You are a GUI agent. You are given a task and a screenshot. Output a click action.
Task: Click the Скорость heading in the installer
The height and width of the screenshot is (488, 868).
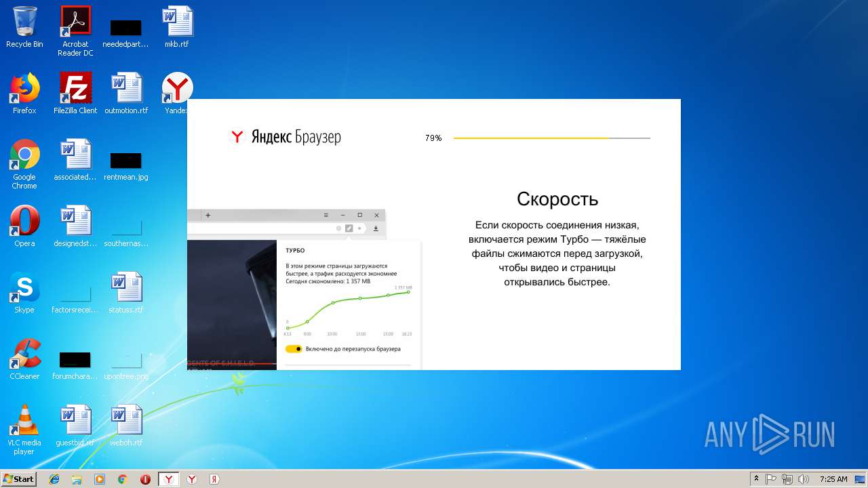click(557, 199)
